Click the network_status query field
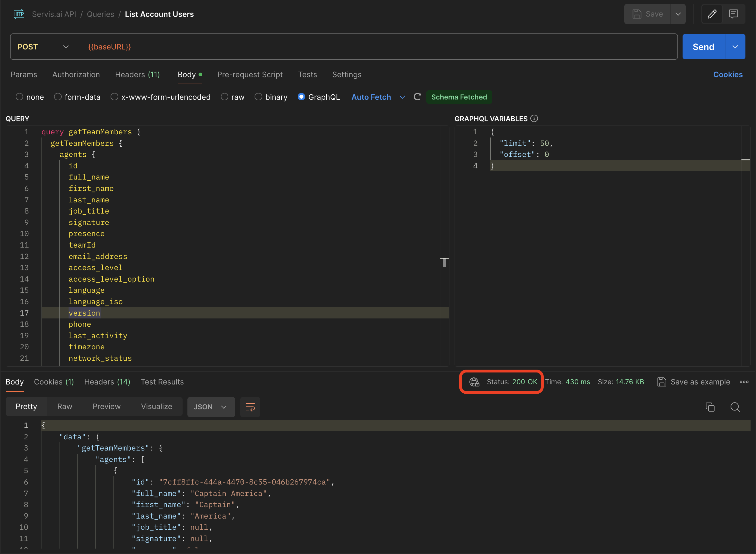 coord(100,358)
